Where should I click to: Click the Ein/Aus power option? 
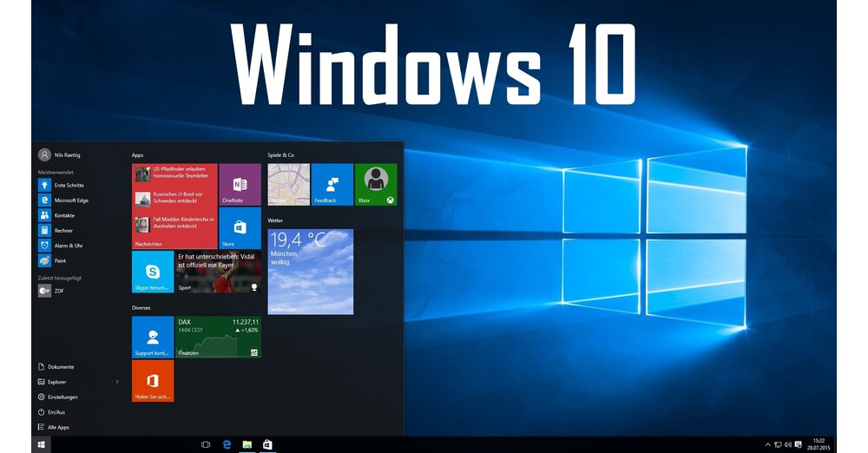coord(51,412)
